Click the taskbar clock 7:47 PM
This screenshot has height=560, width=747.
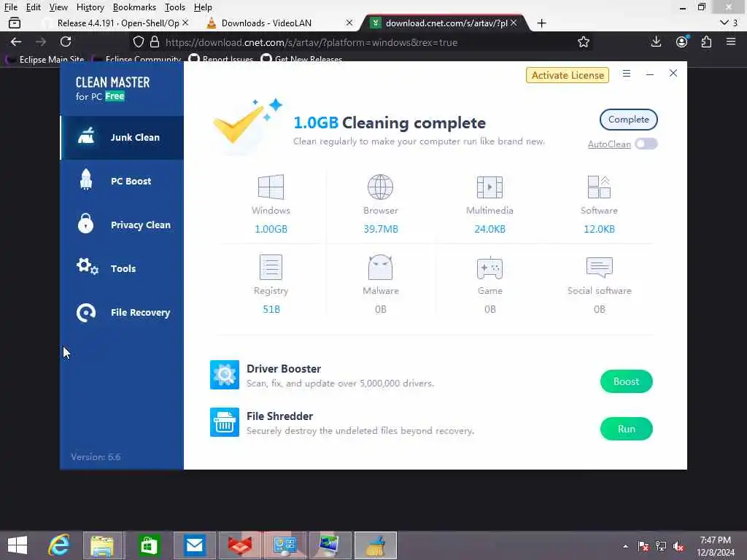point(715,540)
